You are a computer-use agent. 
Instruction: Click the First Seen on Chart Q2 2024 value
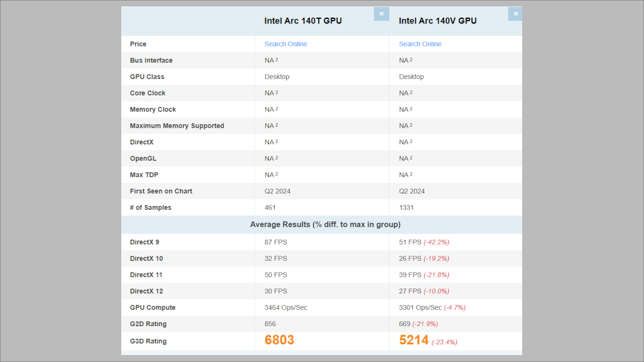click(277, 191)
